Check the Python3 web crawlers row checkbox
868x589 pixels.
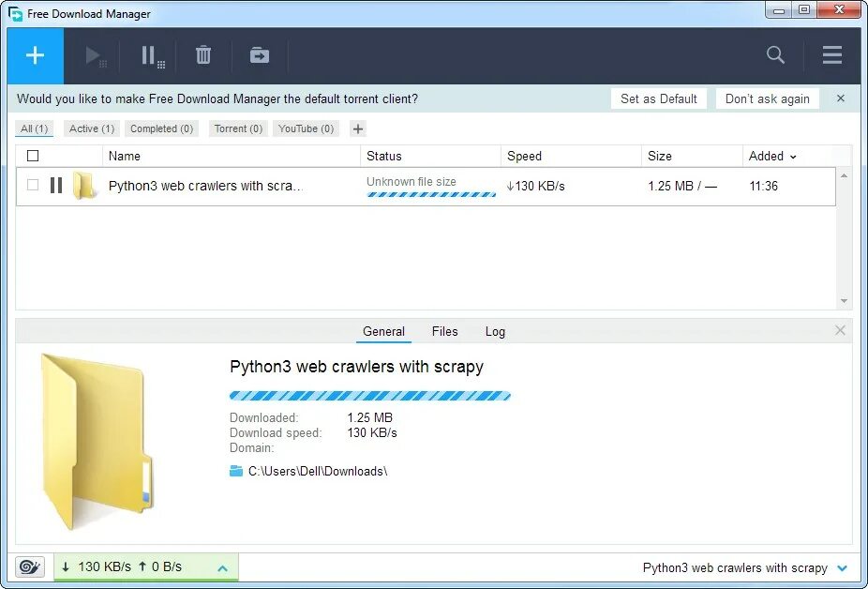33,185
